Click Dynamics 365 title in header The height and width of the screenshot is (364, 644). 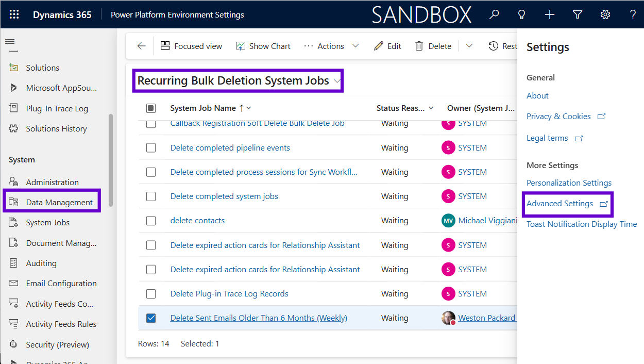point(62,14)
